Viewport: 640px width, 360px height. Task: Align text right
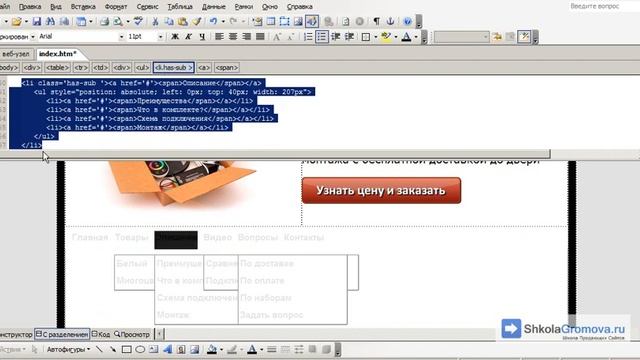[246, 37]
